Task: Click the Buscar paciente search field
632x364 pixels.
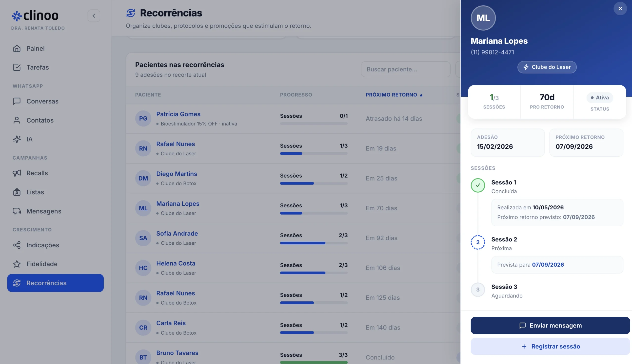Action: [405, 70]
